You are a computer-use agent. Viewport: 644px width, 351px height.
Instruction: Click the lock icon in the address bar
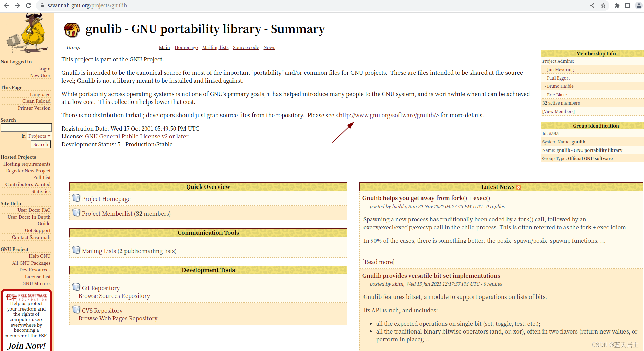coord(42,5)
